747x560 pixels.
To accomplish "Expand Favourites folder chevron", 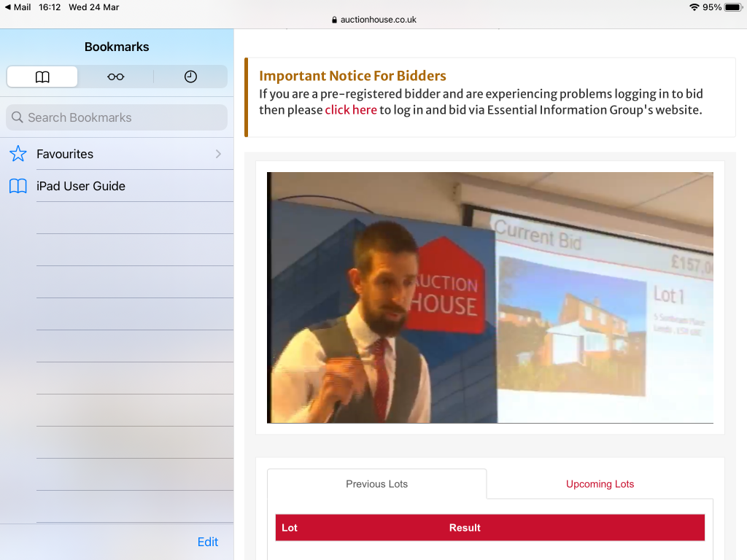I will point(218,154).
